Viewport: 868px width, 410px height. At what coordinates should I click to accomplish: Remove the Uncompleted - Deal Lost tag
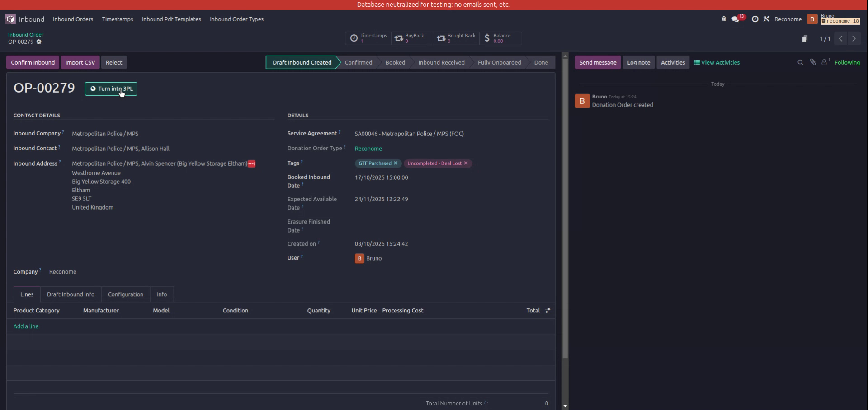click(466, 163)
